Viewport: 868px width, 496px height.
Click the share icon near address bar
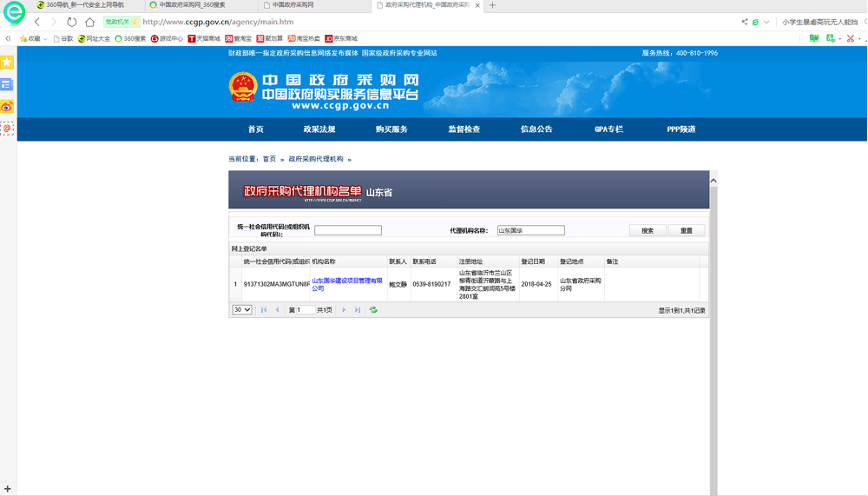pyautogui.click(x=745, y=22)
